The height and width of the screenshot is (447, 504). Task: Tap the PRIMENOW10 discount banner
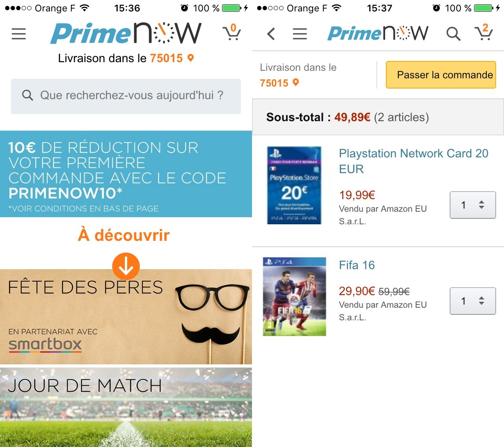126,174
